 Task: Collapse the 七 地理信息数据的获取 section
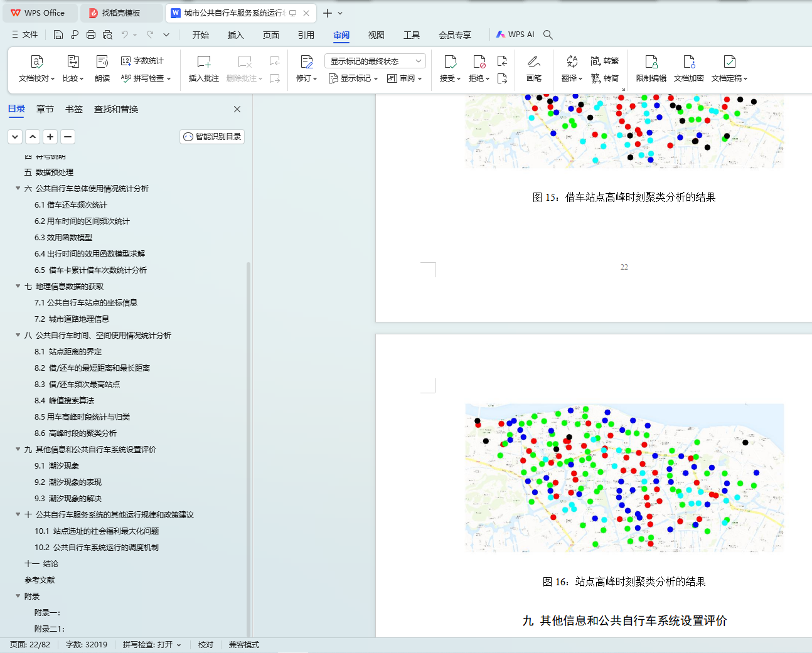tap(18, 286)
